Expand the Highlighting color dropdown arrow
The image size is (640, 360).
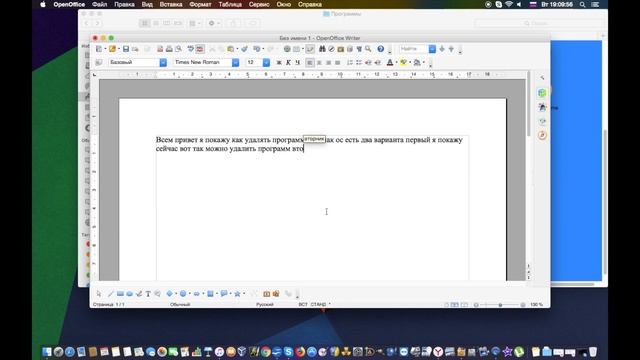[410, 62]
